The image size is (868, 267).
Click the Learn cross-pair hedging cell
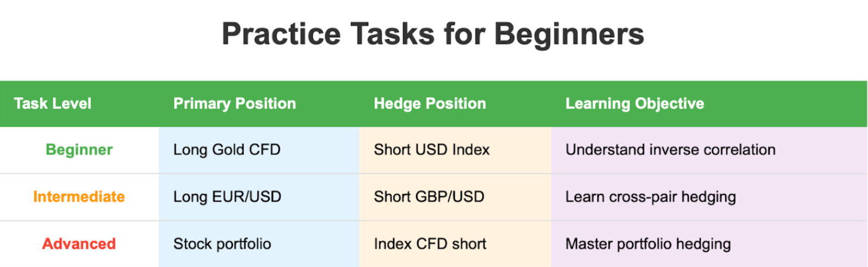point(651,196)
